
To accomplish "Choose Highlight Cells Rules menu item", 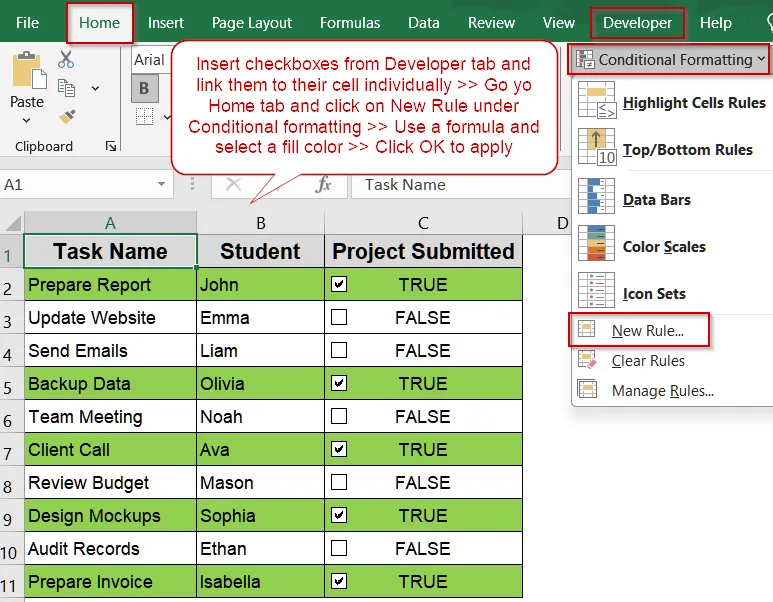I will pyautogui.click(x=673, y=102).
